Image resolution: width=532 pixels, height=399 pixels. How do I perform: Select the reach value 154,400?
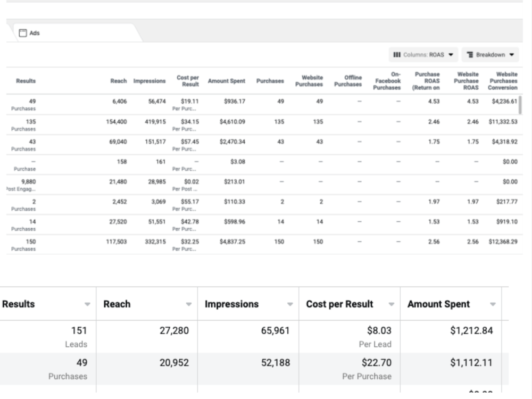pyautogui.click(x=117, y=121)
